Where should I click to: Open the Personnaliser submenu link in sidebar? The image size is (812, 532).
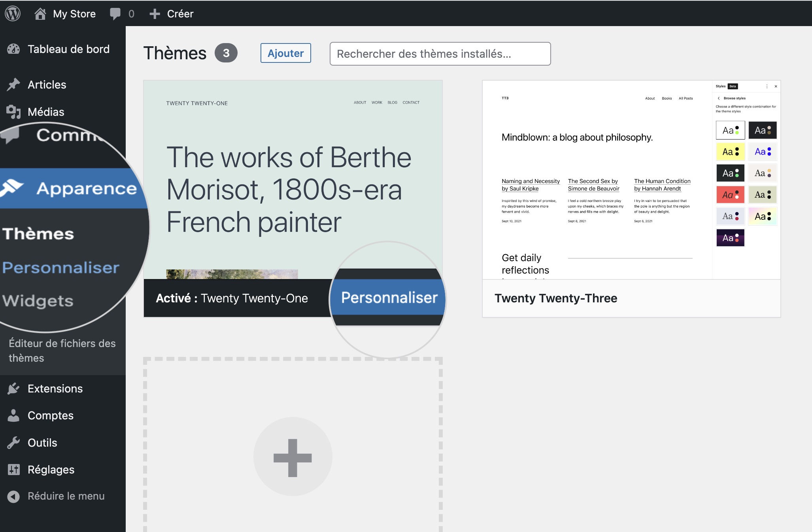tap(60, 268)
